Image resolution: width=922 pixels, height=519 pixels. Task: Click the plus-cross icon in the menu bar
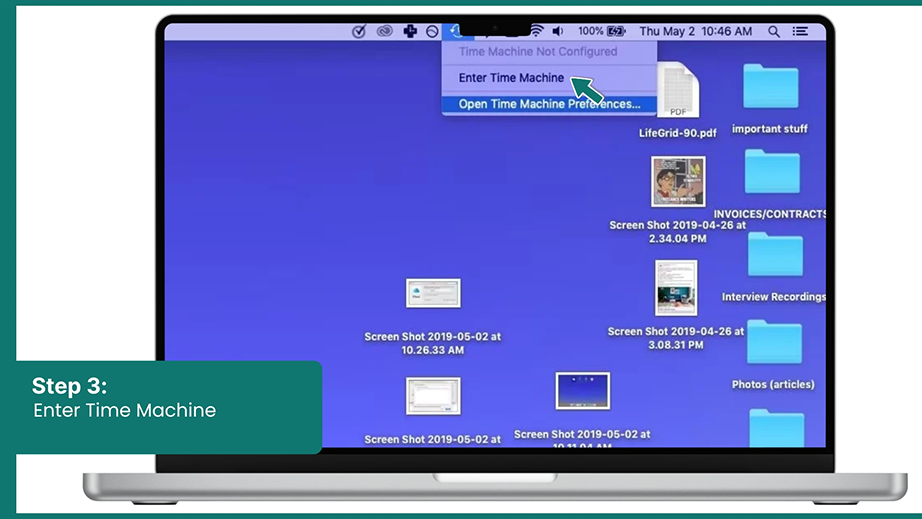tap(410, 31)
